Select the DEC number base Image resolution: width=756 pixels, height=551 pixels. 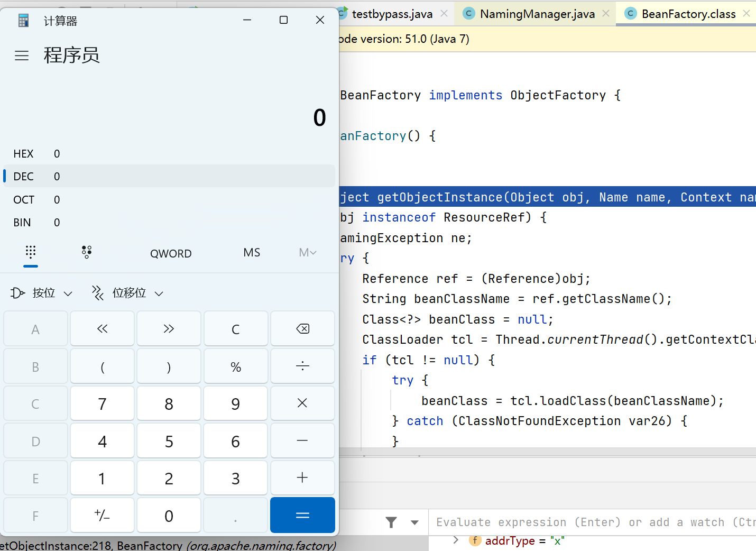(169, 177)
